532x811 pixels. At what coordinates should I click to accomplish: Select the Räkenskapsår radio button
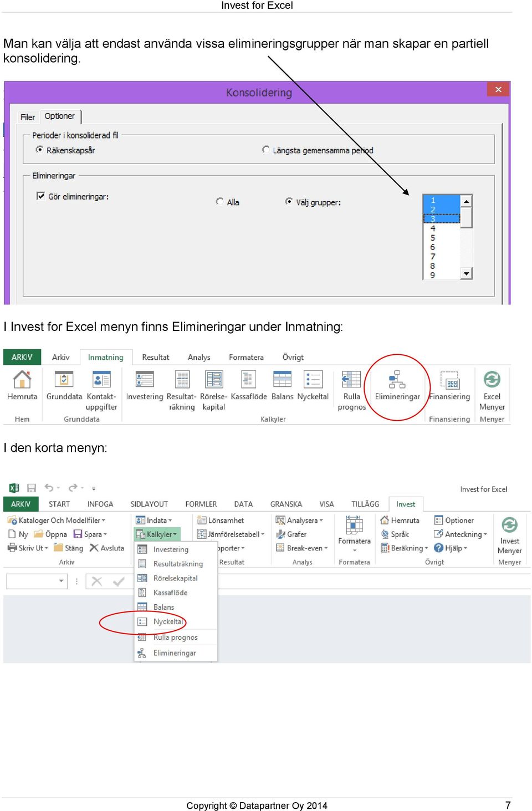click(39, 150)
